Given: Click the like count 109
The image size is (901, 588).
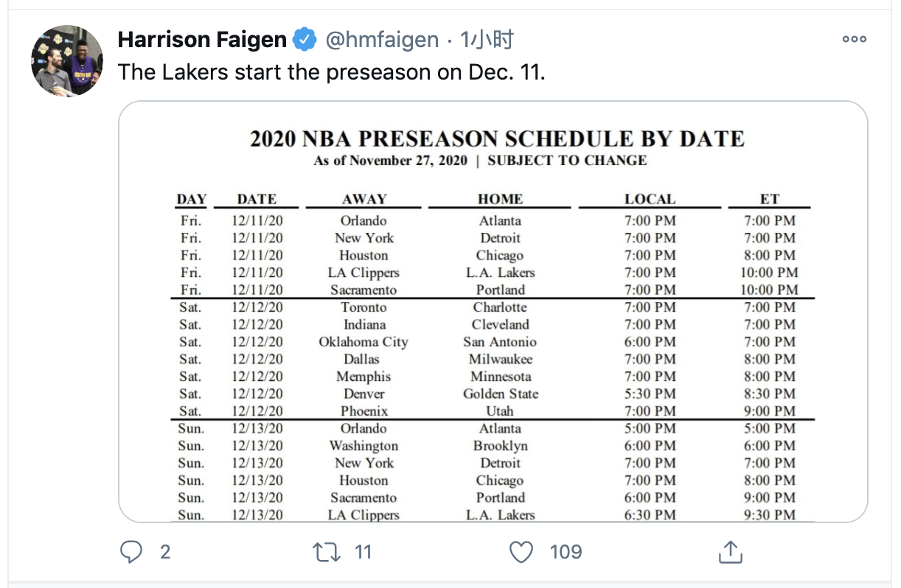Looking at the screenshot, I should (566, 551).
